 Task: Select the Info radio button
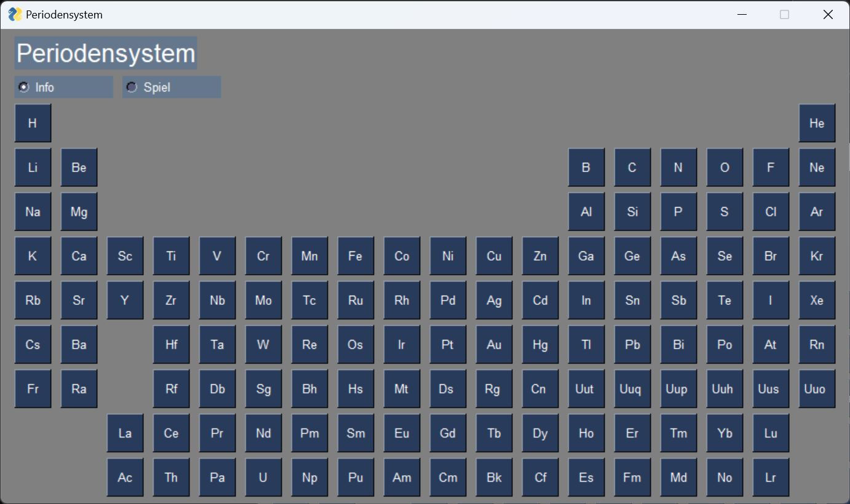24,87
